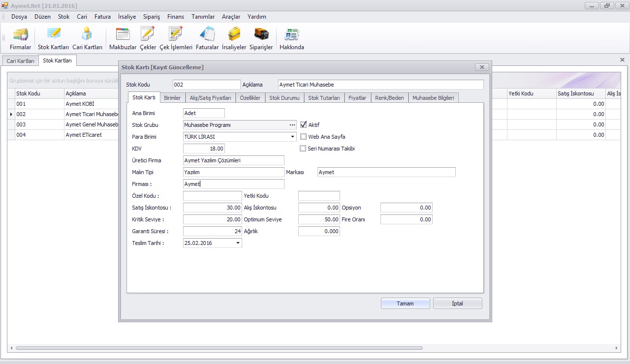Screen dimensions: 630x364
Task: Open the Stok menu
Action: coord(64,17)
